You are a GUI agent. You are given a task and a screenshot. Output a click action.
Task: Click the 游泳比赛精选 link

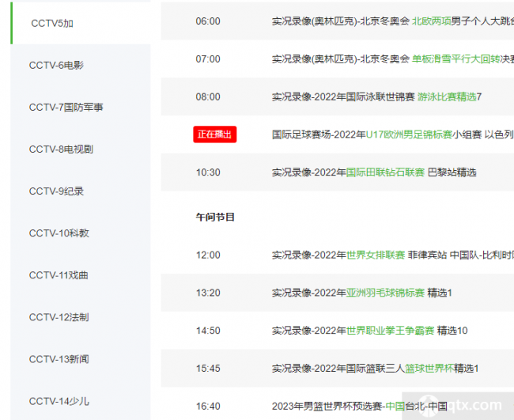tap(447, 96)
